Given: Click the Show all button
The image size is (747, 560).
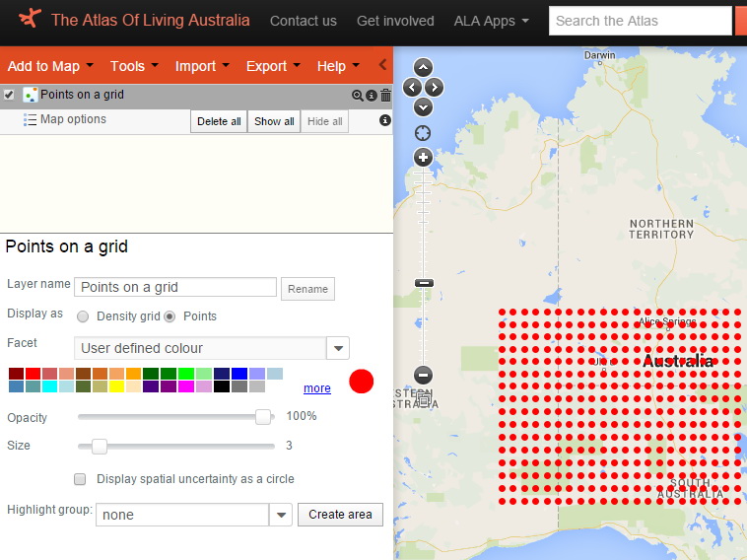Looking at the screenshot, I should [274, 121].
